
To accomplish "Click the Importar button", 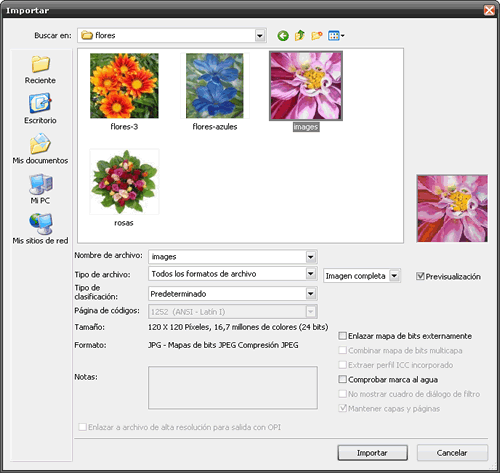I will point(372,453).
